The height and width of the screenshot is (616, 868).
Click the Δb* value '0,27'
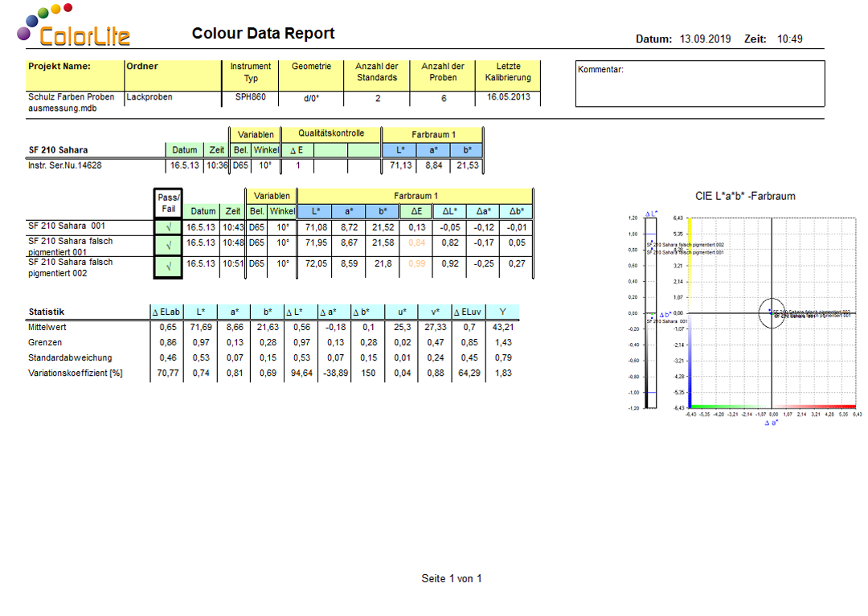pyautogui.click(x=517, y=263)
